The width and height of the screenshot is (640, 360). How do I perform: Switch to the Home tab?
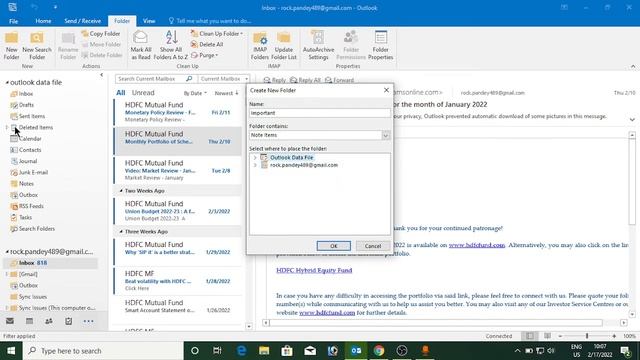[x=43, y=21]
